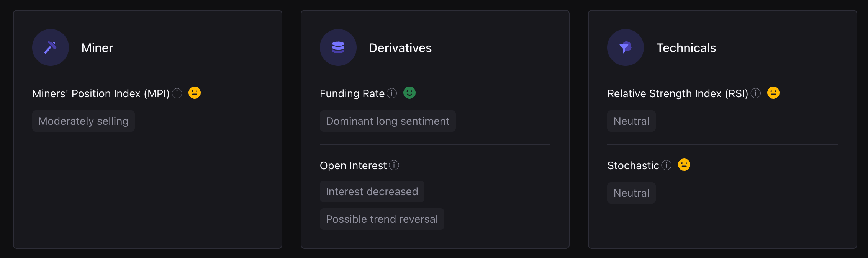Click the neutral face emoji beside RSI
868x258 pixels.
click(773, 93)
